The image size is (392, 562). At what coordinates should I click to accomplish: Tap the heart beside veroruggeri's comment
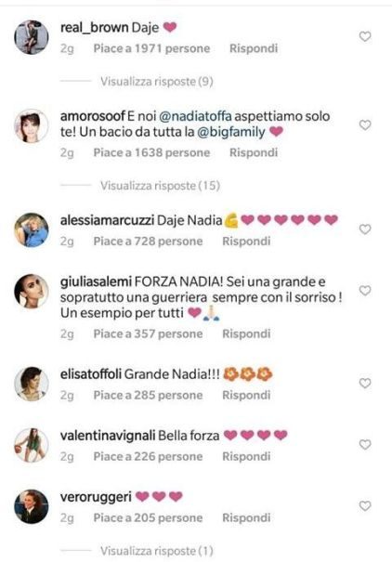[365, 506]
